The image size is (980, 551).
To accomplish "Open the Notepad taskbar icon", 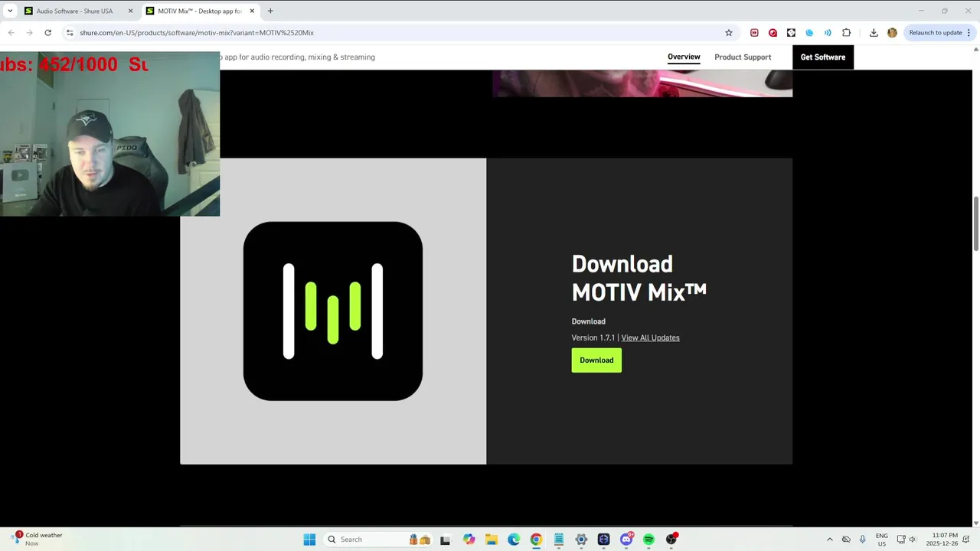I will click(x=559, y=540).
